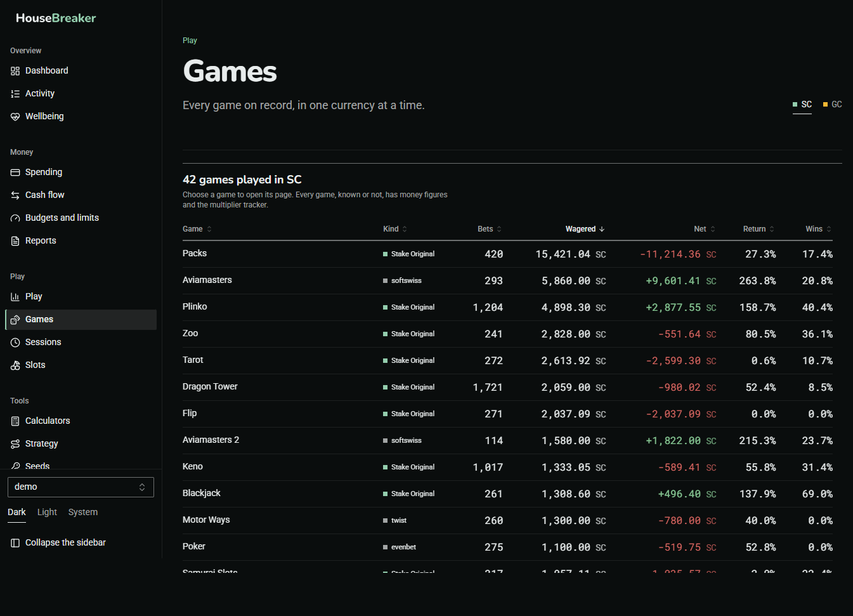Sort table by Kind column
Screen dimensions: 853x616
pyautogui.click(x=395, y=229)
